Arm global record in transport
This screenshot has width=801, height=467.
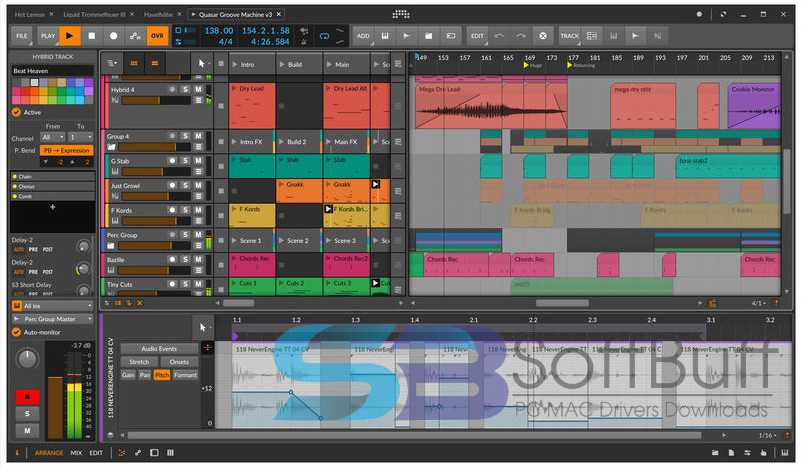pos(113,36)
